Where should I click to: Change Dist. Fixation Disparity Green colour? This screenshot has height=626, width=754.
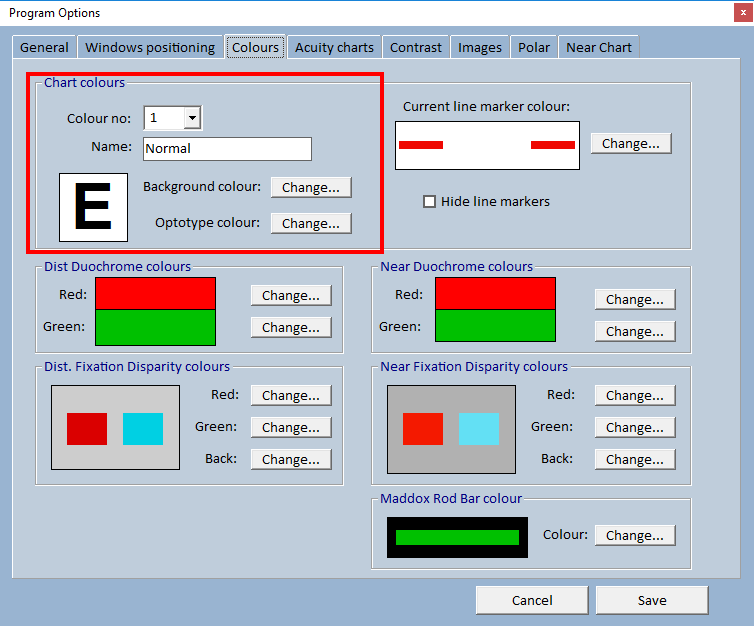coord(291,427)
